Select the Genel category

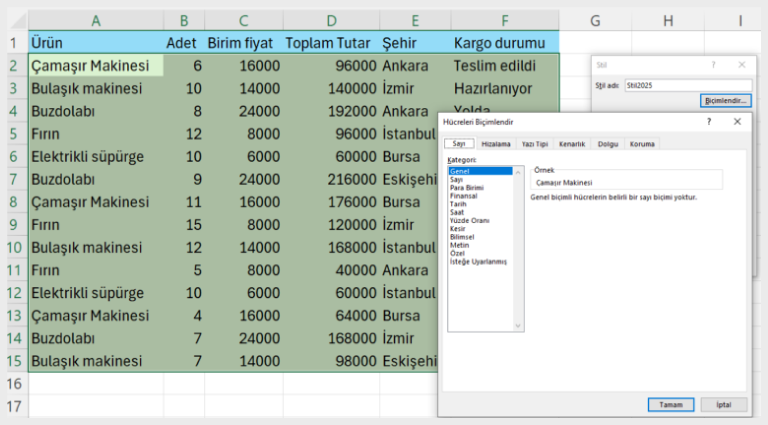[x=480, y=171]
